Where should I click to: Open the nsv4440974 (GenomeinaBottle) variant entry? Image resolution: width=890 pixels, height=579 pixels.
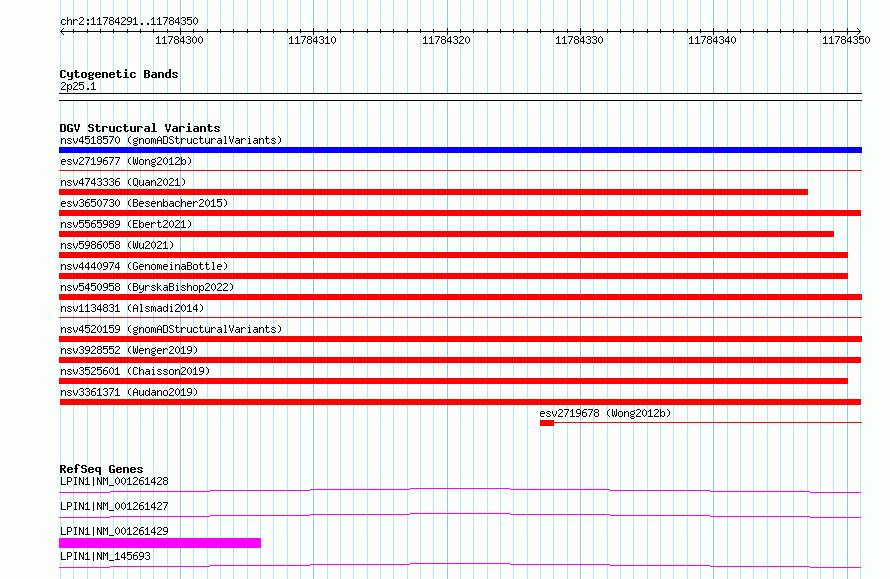pos(144,266)
